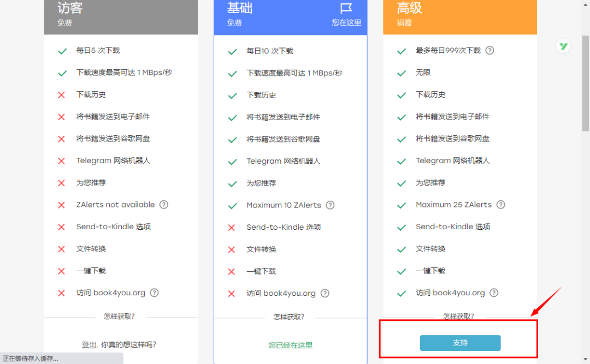590x364 pixels.
Task: Open help icon for book4you.org in 基础 column
Action: 324,293
